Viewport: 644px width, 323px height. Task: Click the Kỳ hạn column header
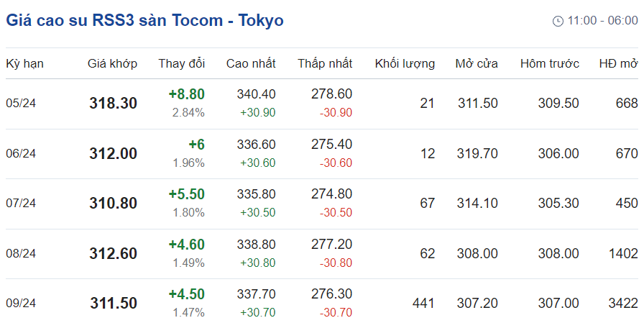[x=24, y=63]
